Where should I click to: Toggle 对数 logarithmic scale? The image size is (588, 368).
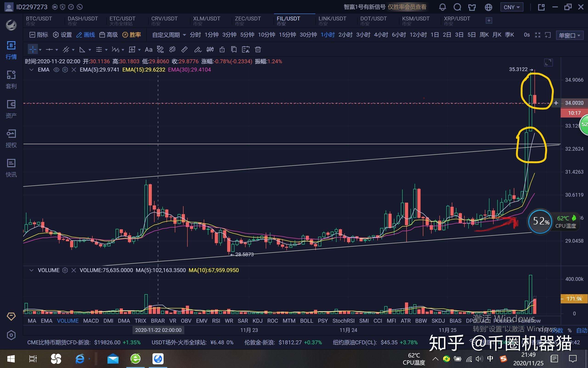[558, 330]
